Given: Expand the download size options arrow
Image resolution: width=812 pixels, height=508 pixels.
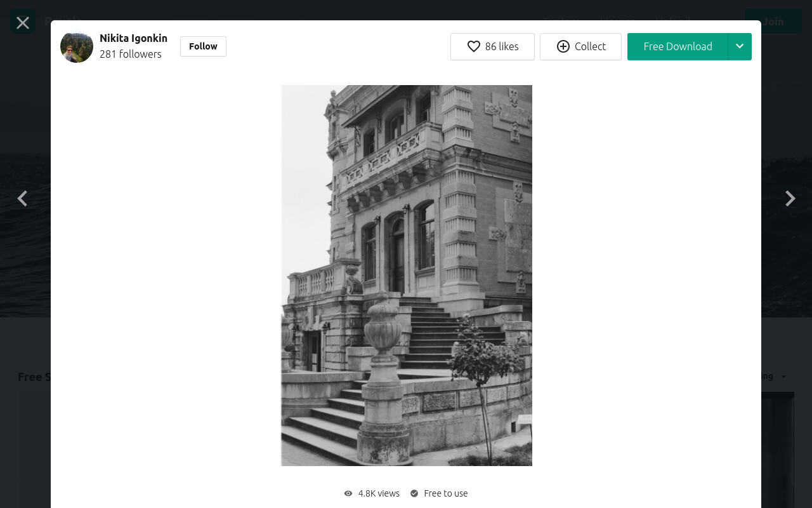Looking at the screenshot, I should click(x=740, y=46).
